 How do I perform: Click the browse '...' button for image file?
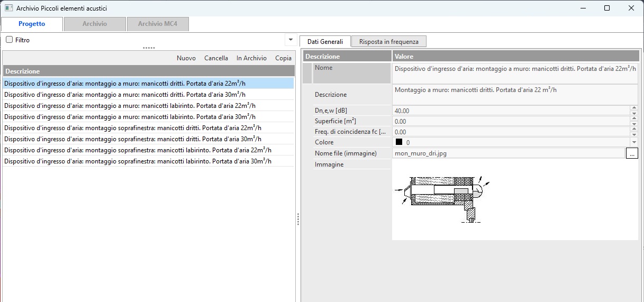tap(632, 153)
